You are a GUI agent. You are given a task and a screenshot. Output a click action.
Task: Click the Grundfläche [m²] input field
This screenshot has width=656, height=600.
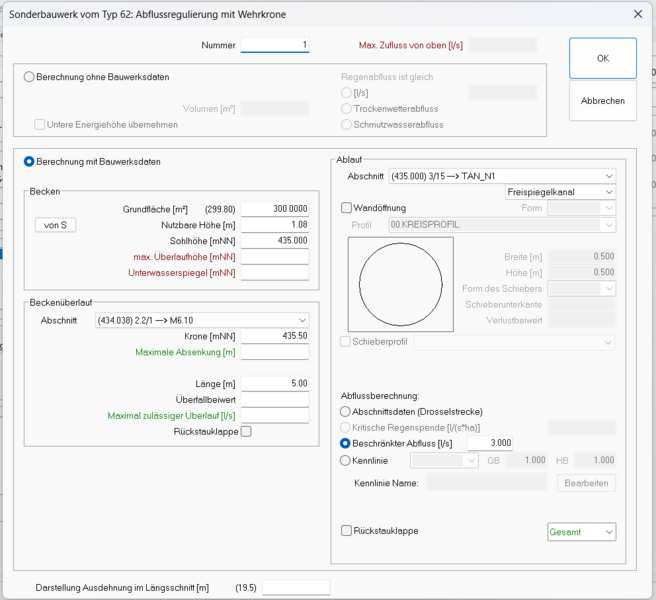(x=275, y=209)
